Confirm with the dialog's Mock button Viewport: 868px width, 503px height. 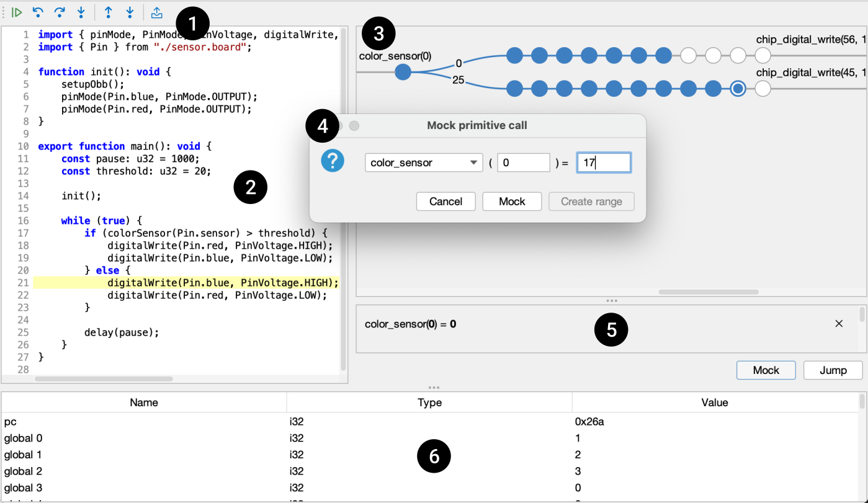click(512, 202)
